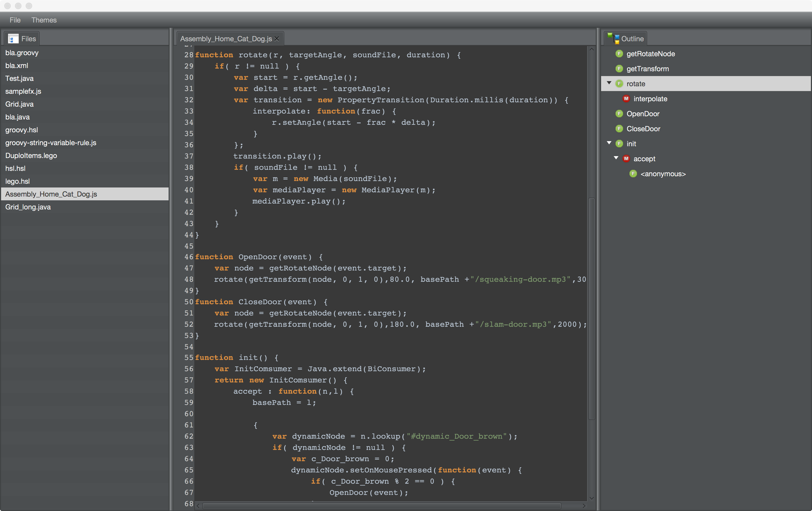
Task: Close the Assembly_Home_Cat_Dog.js tab
Action: point(277,39)
